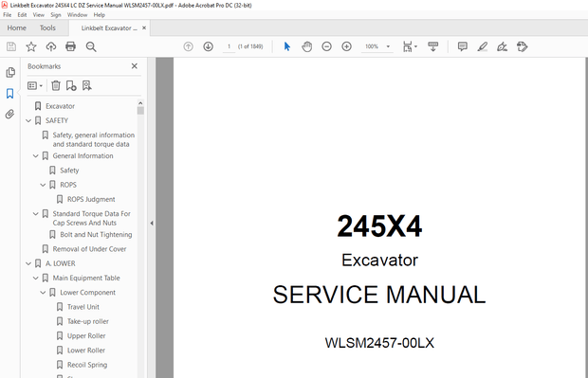This screenshot has height=378, width=588.
Task: Print the document using printer icon
Action: [x=70, y=46]
